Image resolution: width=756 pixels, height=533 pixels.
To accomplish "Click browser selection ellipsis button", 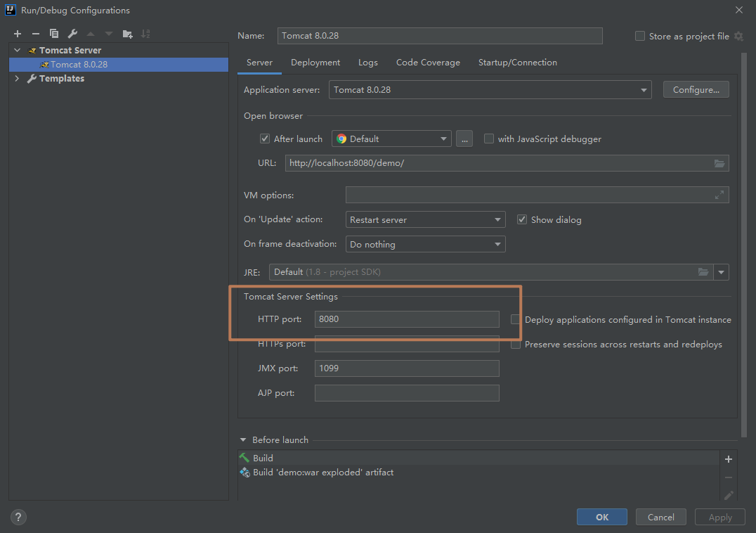I will pos(464,139).
